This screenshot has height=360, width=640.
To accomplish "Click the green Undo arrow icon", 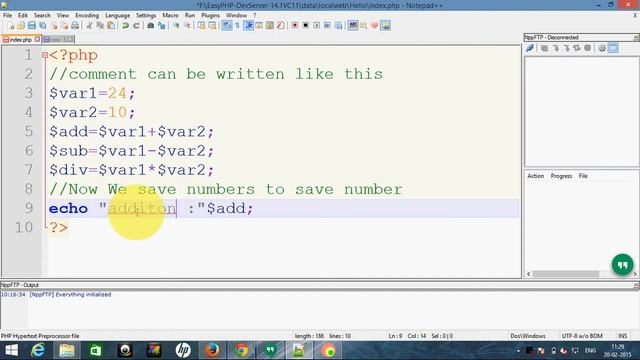I will (x=125, y=26).
